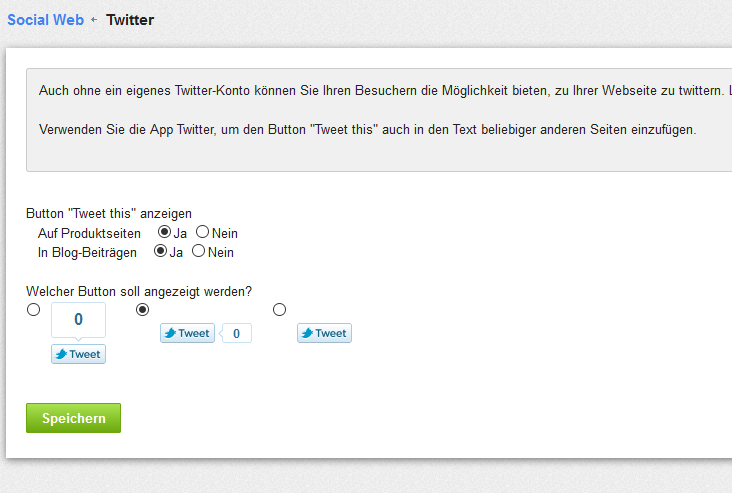The image size is (732, 493).
Task: Select Nein for In Blog-Beiträgen
Action: point(198,251)
